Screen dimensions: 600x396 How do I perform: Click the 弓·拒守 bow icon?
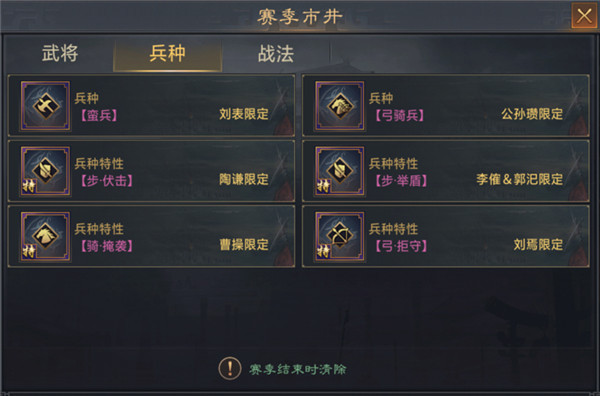(340, 236)
